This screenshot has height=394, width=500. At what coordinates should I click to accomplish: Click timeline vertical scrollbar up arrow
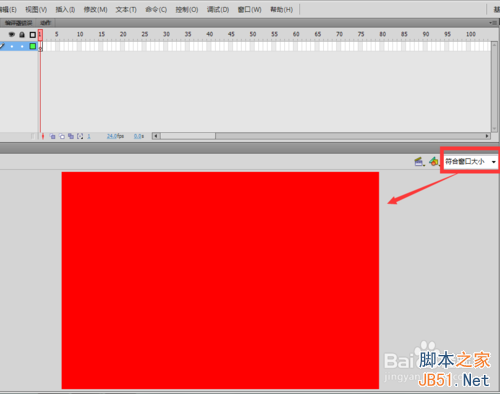494,44
